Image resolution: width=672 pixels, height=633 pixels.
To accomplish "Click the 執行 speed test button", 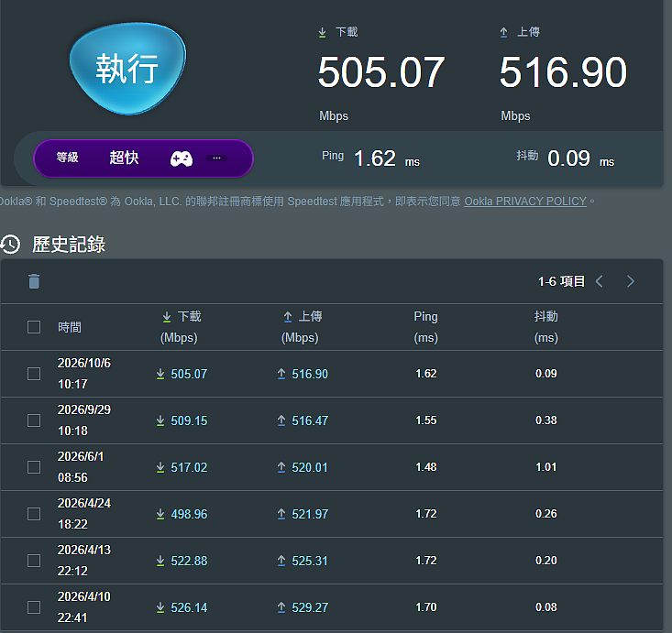I will 127,69.
